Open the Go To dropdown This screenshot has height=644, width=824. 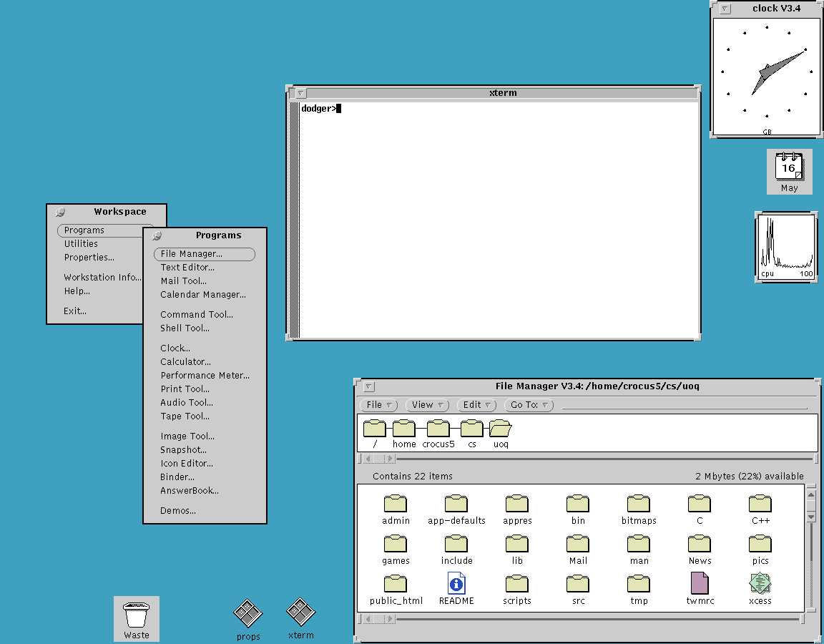528,404
